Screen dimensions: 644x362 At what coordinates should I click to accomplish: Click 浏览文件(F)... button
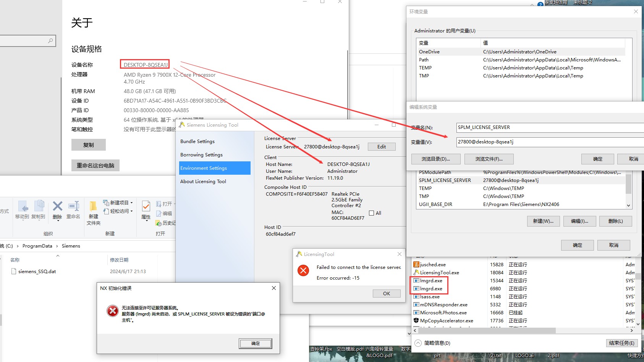click(x=489, y=159)
